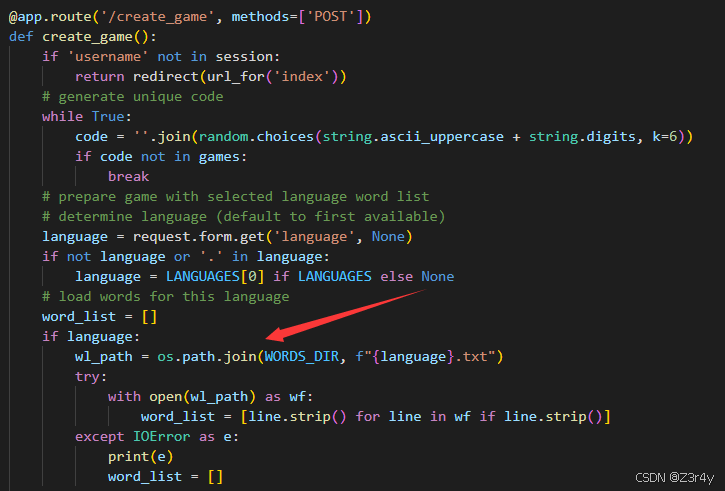This screenshot has width=725, height=491.
Task: Click the '# determine language' comment
Action: tap(244, 216)
